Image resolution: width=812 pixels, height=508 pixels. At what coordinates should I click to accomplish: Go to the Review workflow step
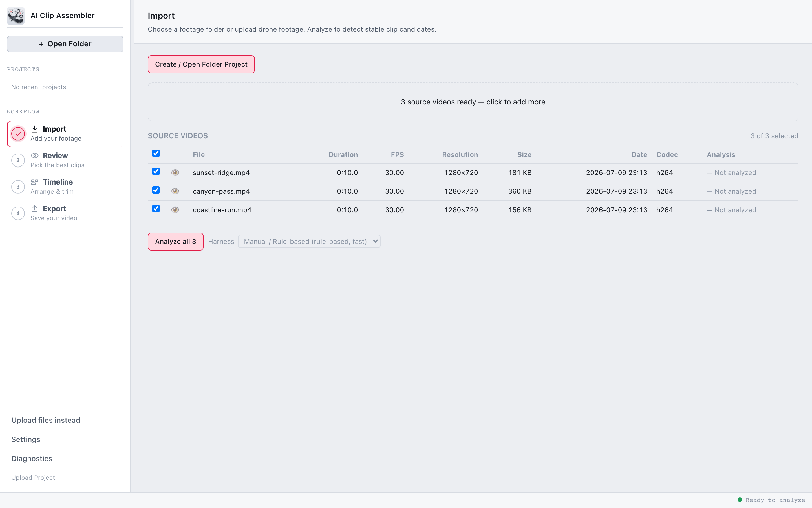click(x=65, y=160)
